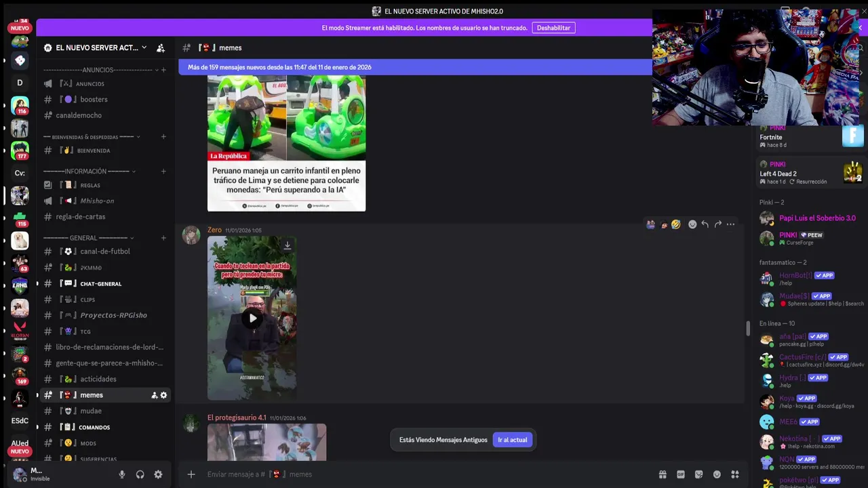Open the regla-de-cartas channel
The image size is (868, 488).
[x=104, y=217]
